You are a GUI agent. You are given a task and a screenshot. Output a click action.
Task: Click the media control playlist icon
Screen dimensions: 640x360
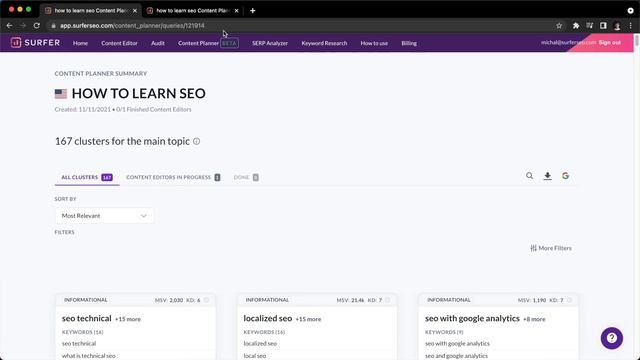[x=589, y=26]
